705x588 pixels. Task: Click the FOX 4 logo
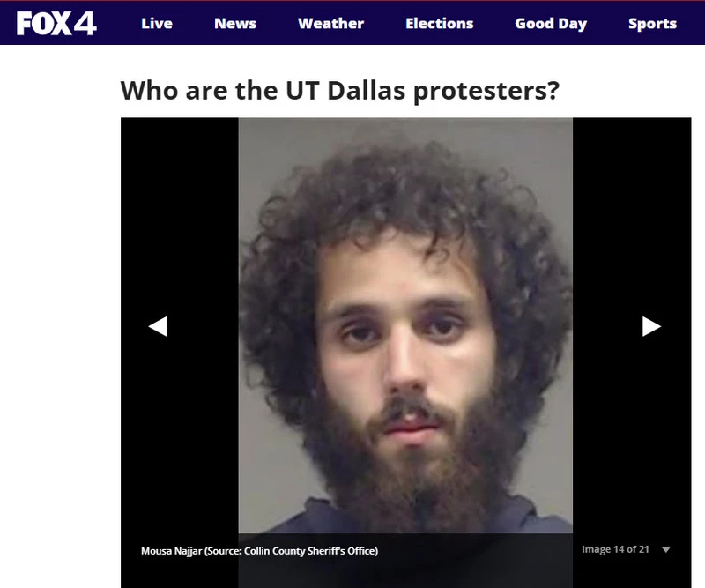coord(56,24)
